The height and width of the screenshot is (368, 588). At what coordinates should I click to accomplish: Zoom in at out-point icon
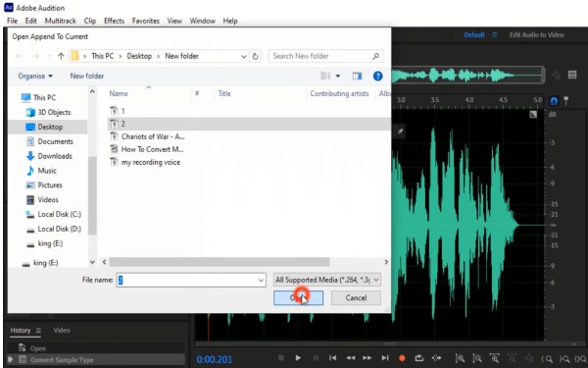tap(564, 359)
